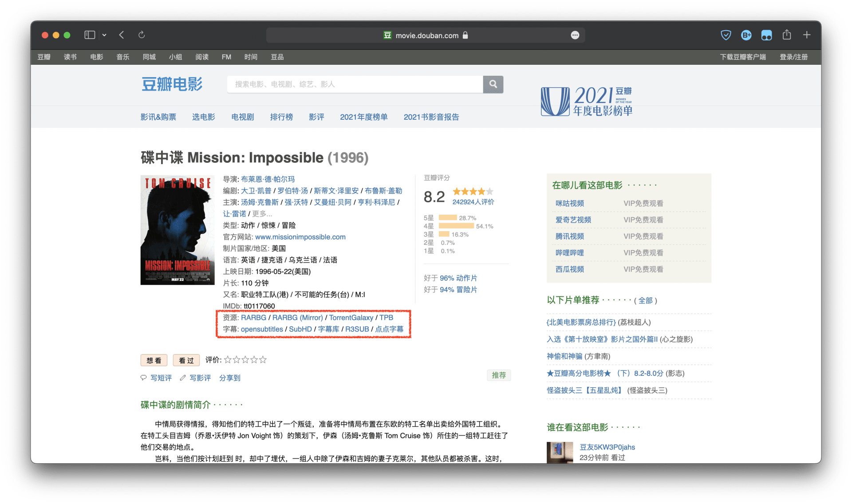Screen dimensions: 852x504
Task: Rate the movie with the fifth empty star
Action: [263, 359]
